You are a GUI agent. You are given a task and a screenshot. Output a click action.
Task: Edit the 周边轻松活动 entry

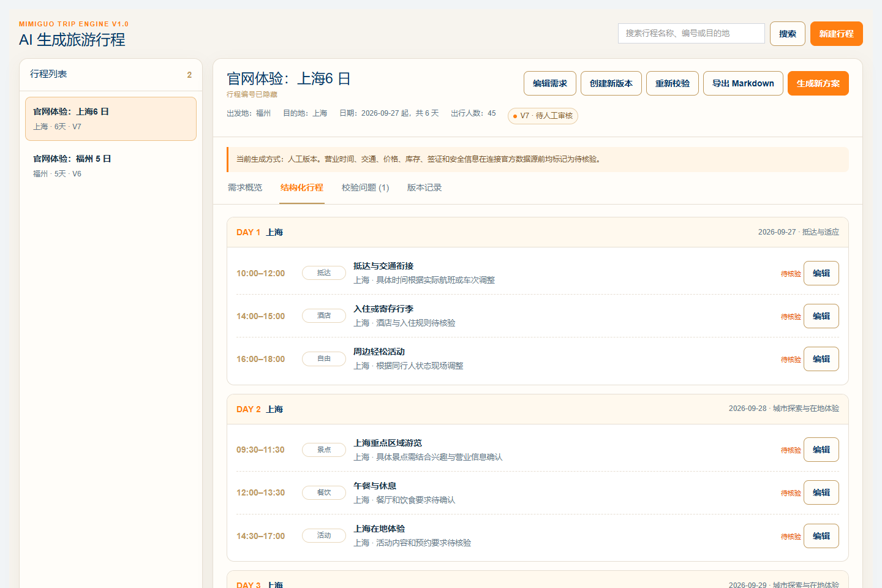[821, 359]
